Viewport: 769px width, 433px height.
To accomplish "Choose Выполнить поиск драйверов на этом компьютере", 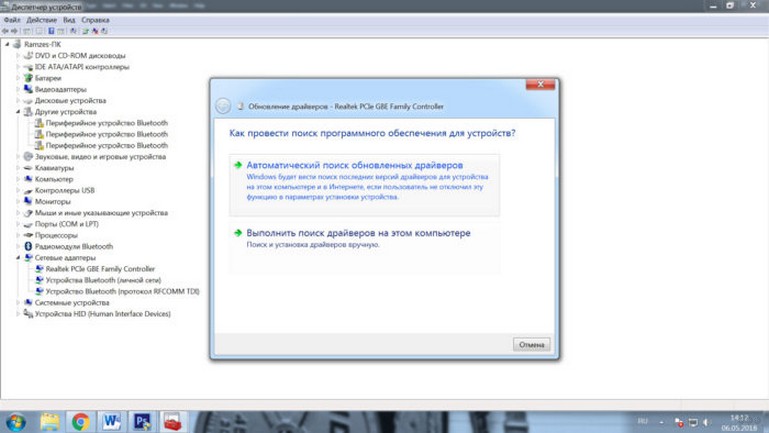I will [x=364, y=248].
